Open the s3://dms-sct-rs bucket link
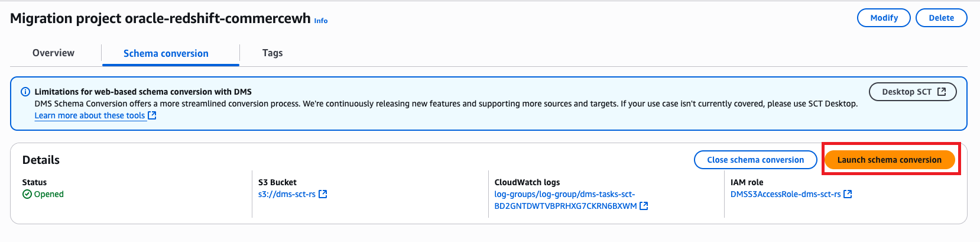This screenshot has height=242, width=980. click(287, 194)
